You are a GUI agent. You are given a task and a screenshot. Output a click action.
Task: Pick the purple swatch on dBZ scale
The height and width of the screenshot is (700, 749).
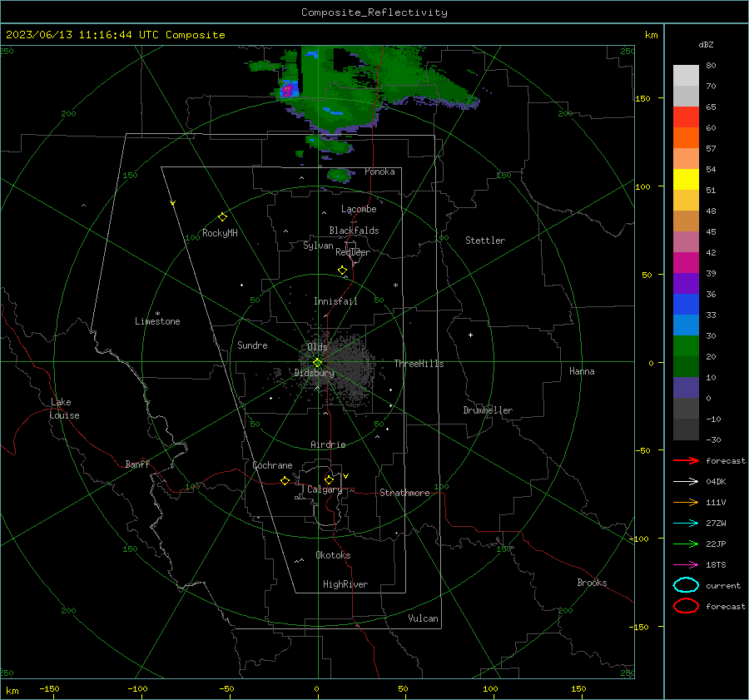686,283
